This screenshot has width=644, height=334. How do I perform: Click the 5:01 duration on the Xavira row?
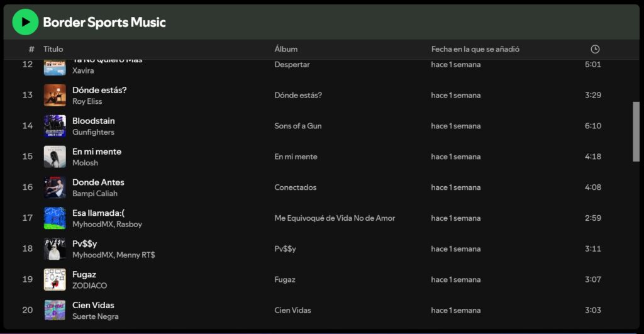click(x=592, y=65)
